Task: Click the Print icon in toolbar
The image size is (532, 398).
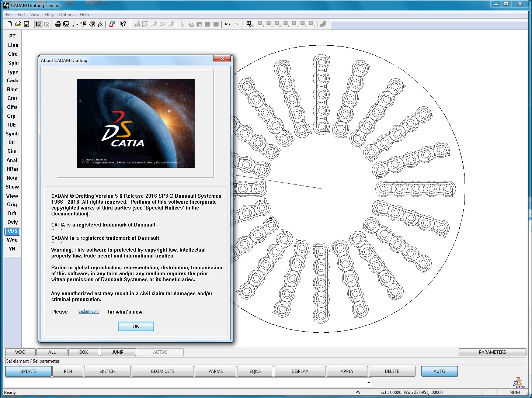Action: click(58, 24)
